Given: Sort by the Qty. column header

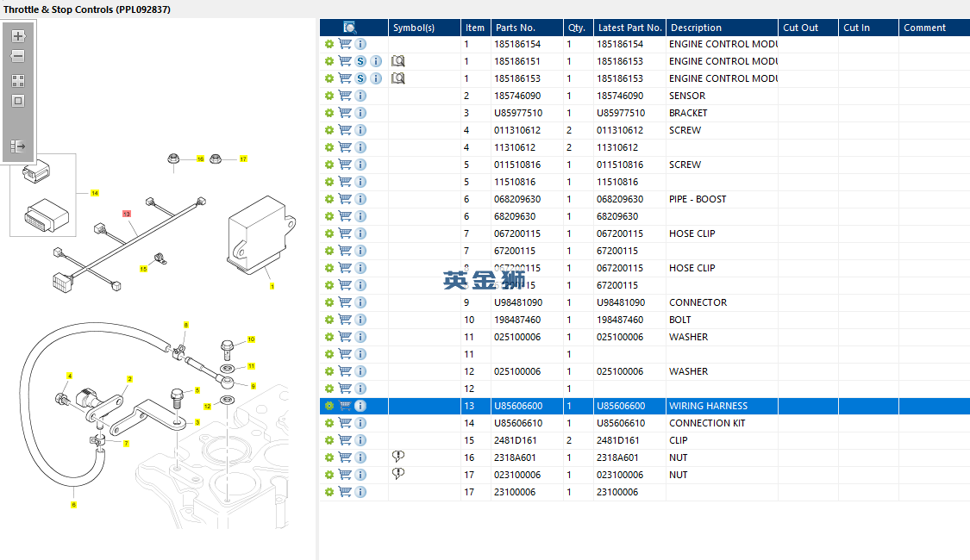Looking at the screenshot, I should point(579,28).
